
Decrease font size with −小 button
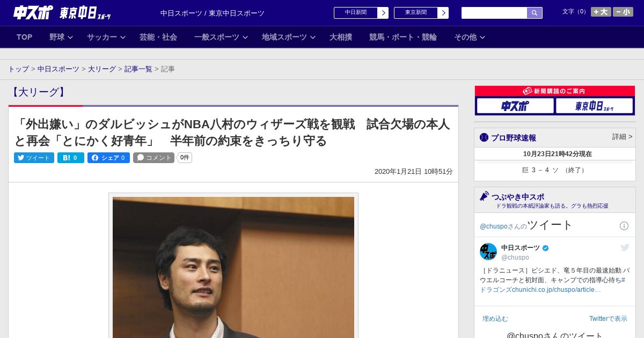(623, 12)
